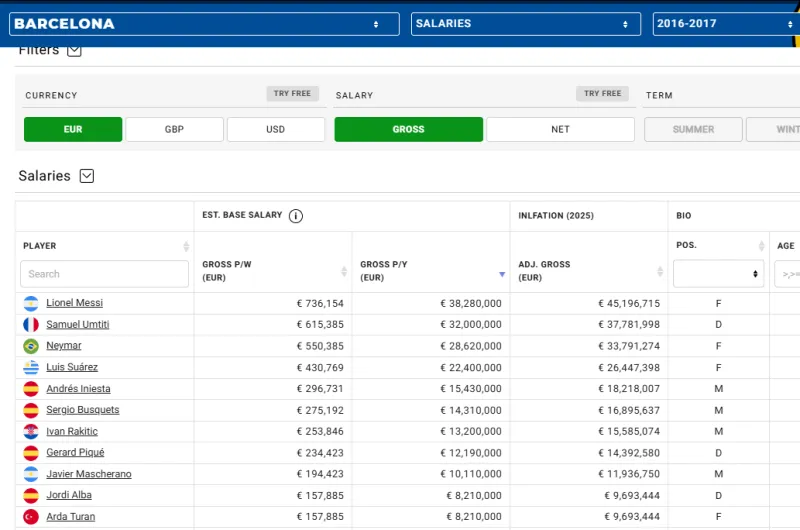Image resolution: width=800 pixels, height=530 pixels.
Task: Click TRY FREE badge beside Currency
Action: tap(292, 93)
